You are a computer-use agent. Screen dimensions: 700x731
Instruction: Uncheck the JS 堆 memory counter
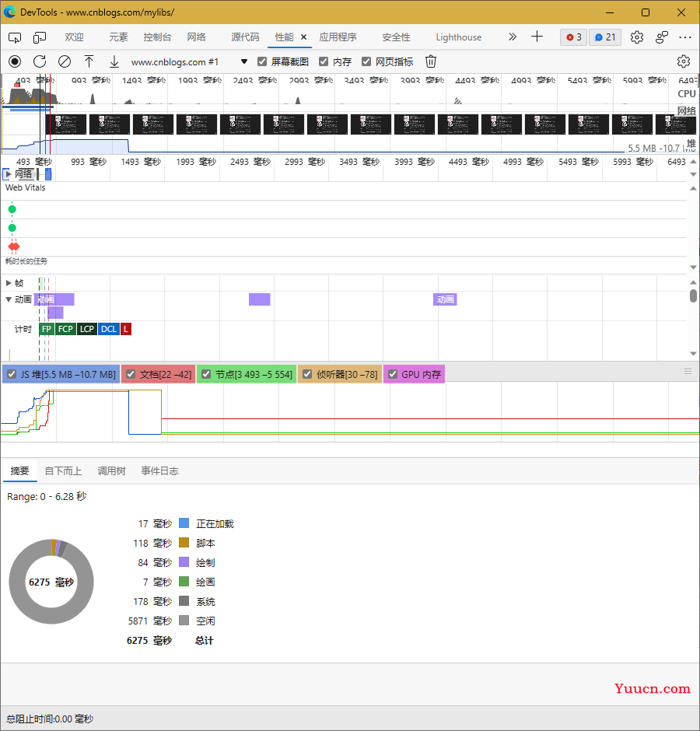pos(12,374)
